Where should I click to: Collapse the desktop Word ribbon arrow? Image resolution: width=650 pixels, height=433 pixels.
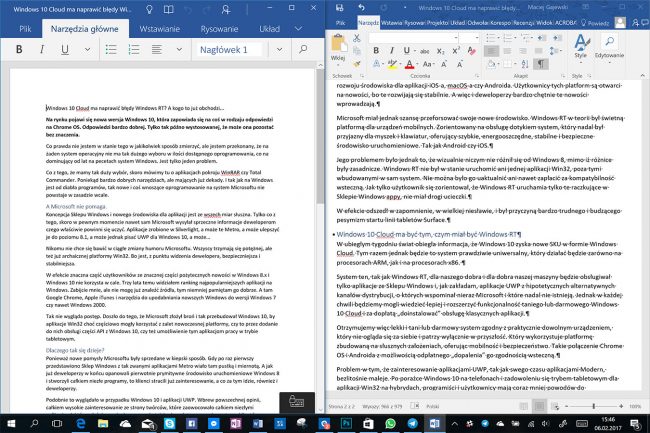tap(642, 75)
